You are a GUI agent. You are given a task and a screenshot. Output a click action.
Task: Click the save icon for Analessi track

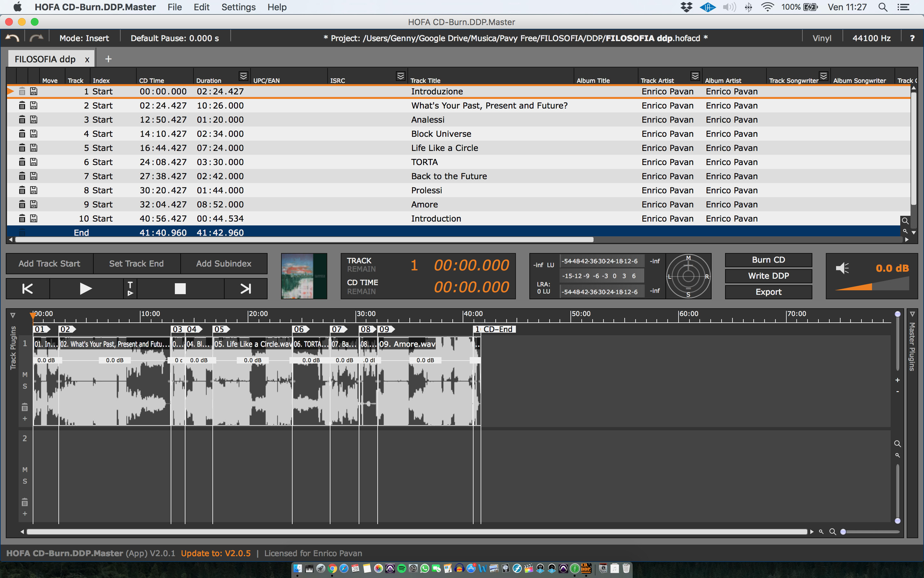pos(34,119)
